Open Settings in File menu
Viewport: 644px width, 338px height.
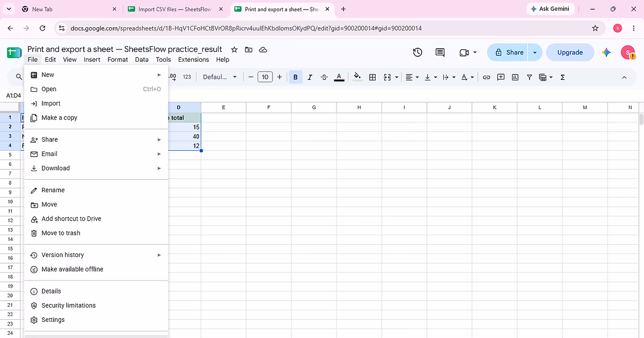pyautogui.click(x=96, y=320)
